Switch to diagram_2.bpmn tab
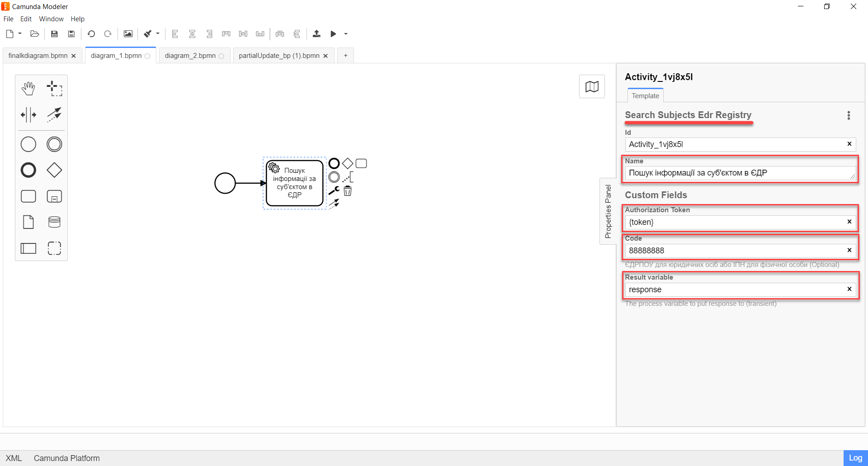This screenshot has width=868, height=466. point(194,56)
